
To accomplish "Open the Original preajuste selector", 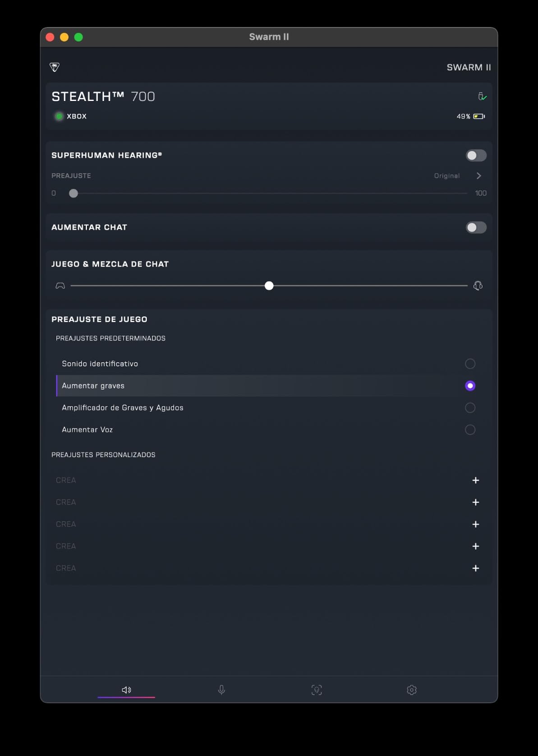I will [x=446, y=176].
